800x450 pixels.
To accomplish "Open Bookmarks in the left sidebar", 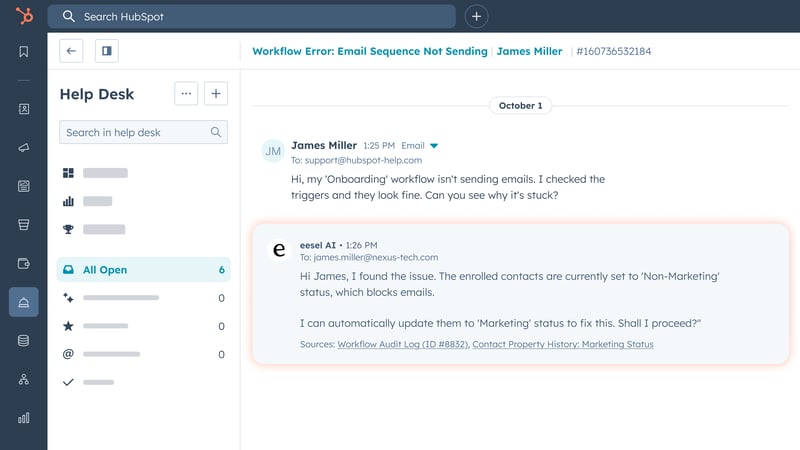I will click(x=23, y=52).
